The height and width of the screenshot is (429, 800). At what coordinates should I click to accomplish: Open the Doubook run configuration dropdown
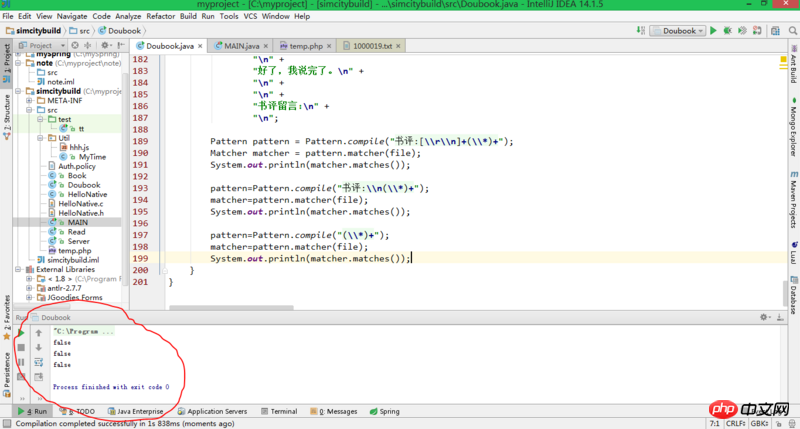(x=678, y=31)
